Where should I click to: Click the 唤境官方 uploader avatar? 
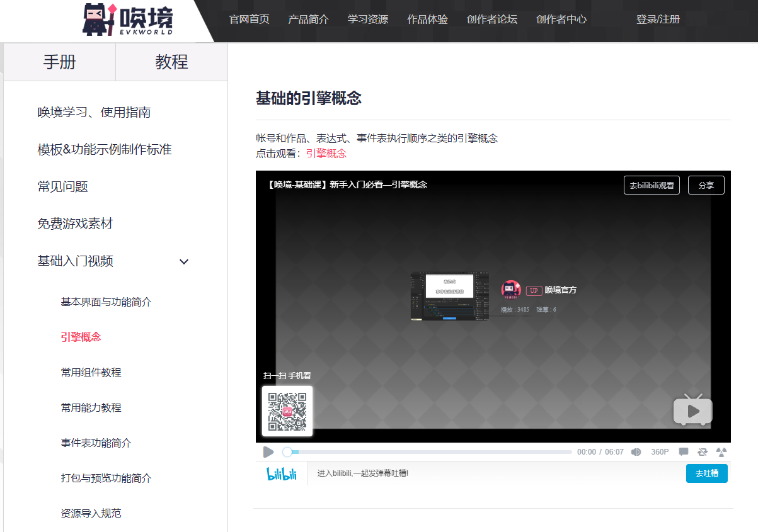click(x=511, y=290)
